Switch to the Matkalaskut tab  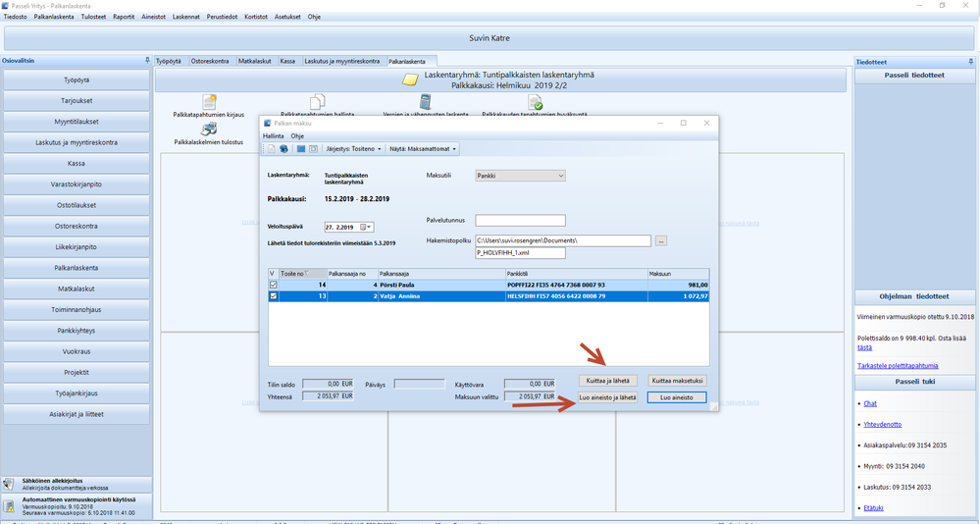(255, 61)
